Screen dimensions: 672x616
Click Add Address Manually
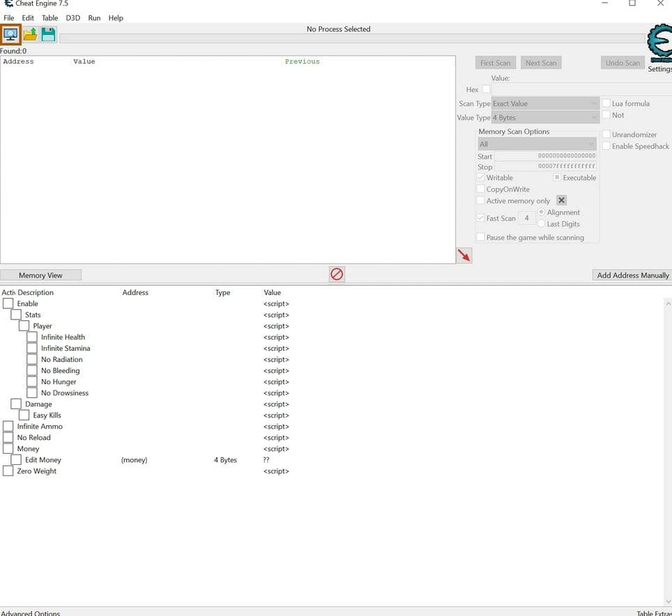coord(632,274)
